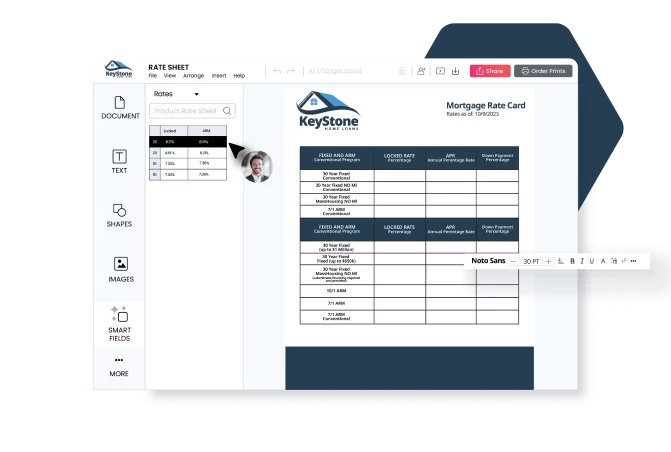Click the More options sidebar icon
The width and height of the screenshot is (671, 452).
pos(119,366)
